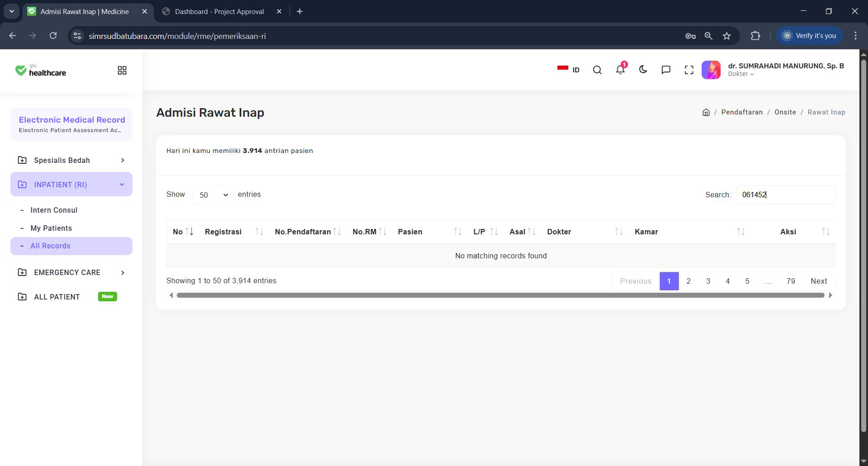Bookmark this page with star icon
The image size is (868, 466).
tap(726, 36)
